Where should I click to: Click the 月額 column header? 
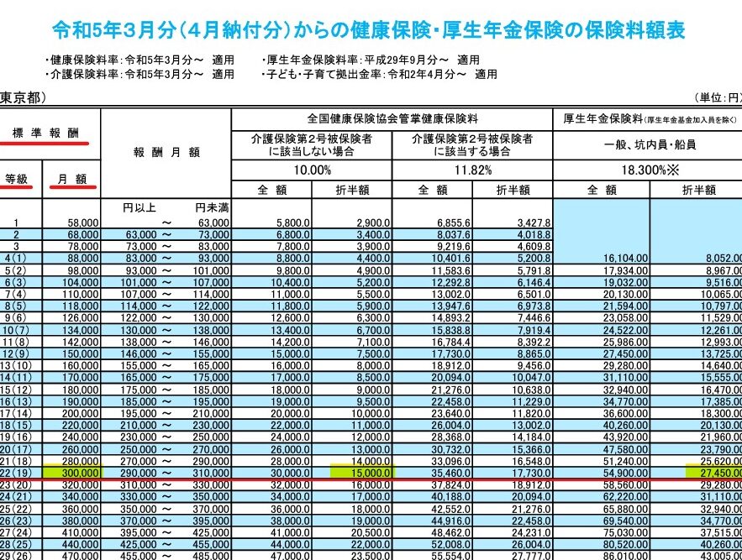point(73,178)
